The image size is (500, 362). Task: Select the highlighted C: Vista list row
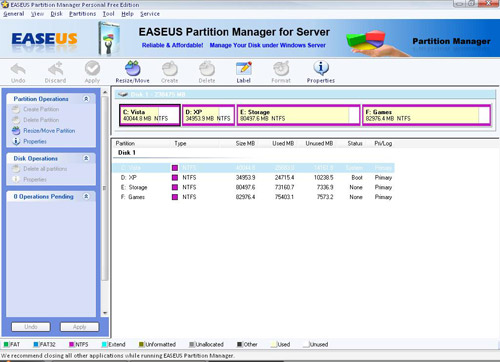point(253,168)
